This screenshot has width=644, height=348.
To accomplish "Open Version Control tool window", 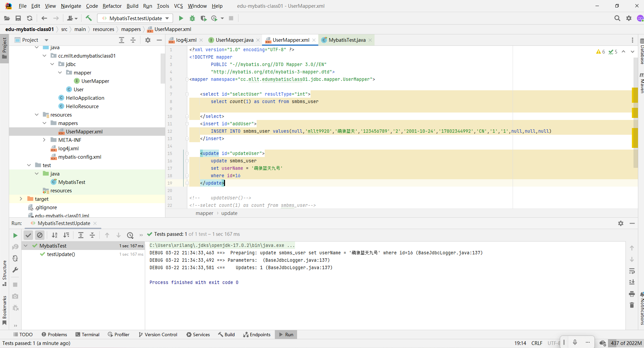I will [x=158, y=335].
